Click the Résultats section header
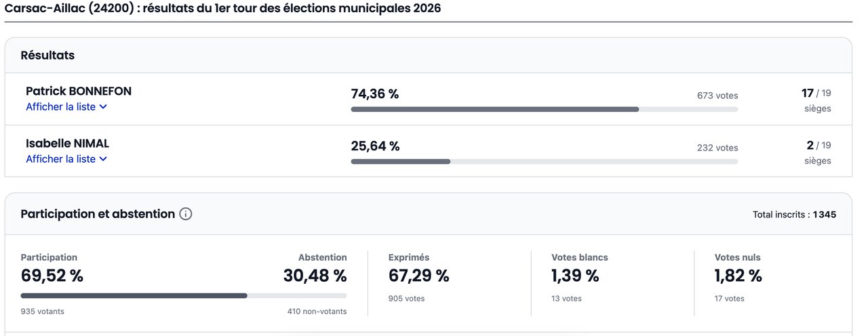Viewport: 868px width, 336px height. pyautogui.click(x=47, y=56)
